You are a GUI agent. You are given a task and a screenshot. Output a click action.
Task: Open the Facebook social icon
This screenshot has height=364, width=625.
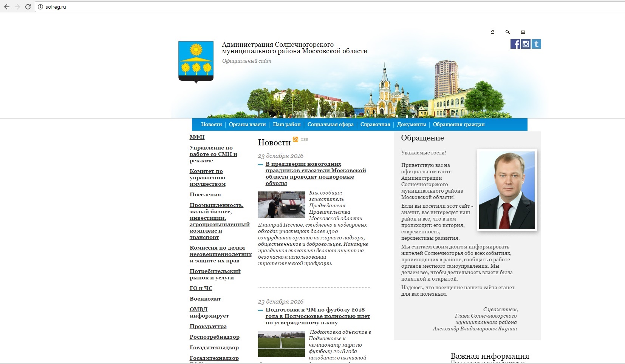point(515,44)
